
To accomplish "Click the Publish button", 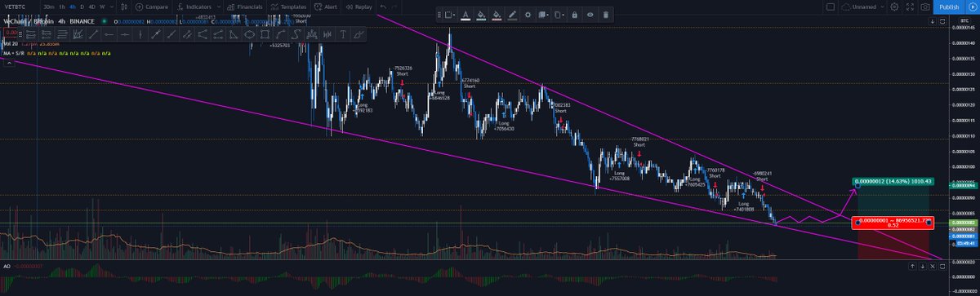I will point(949,7).
